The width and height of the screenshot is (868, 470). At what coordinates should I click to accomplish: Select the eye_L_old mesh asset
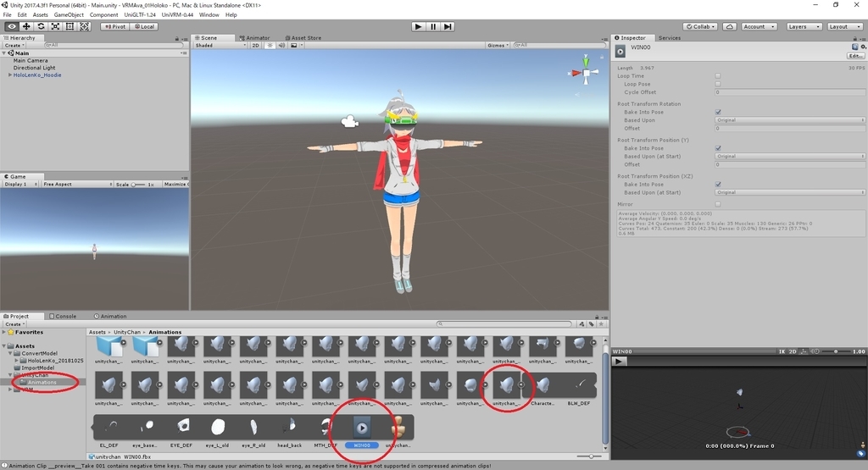pyautogui.click(x=218, y=428)
